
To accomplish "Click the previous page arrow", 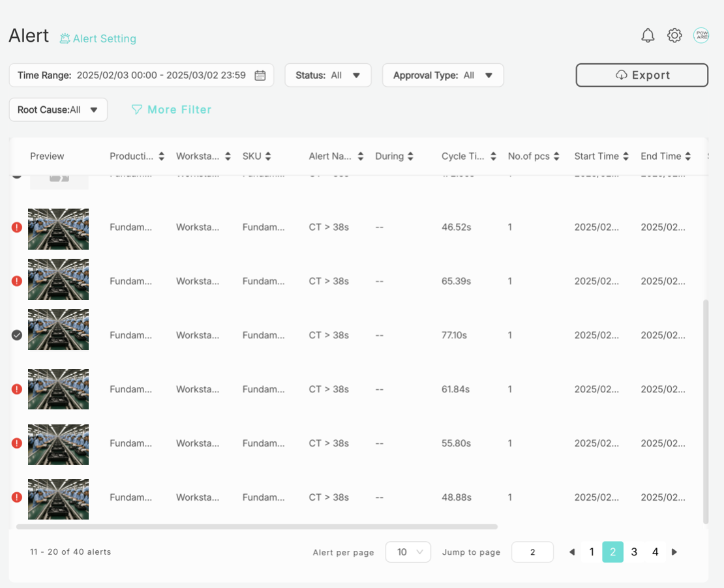I will pyautogui.click(x=571, y=551).
